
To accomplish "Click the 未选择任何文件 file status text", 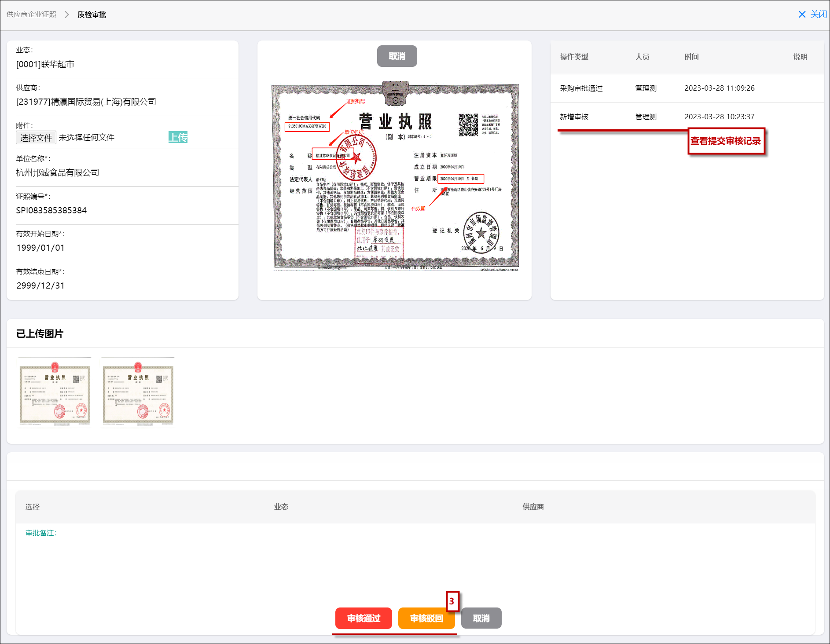I will click(87, 138).
